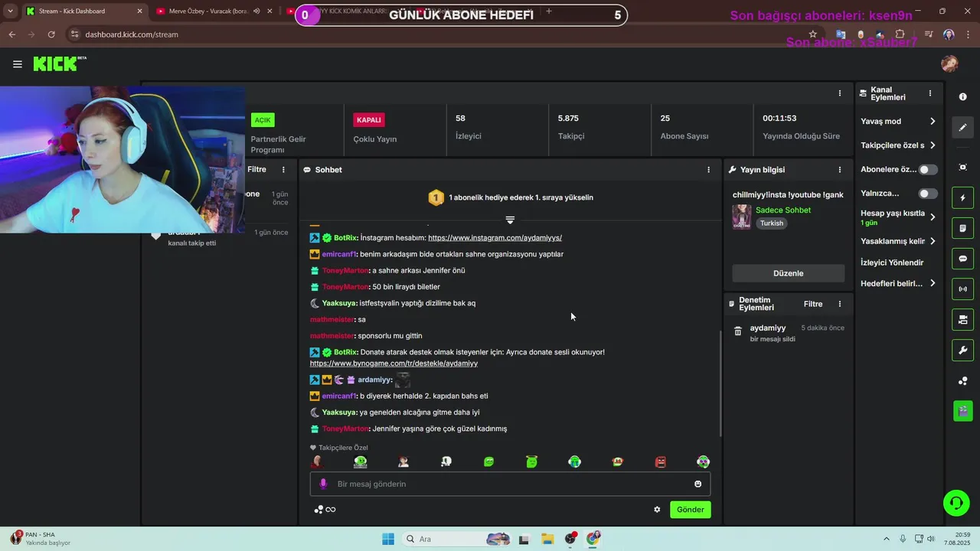Open Sohbet panel three-dot menu

(x=708, y=170)
